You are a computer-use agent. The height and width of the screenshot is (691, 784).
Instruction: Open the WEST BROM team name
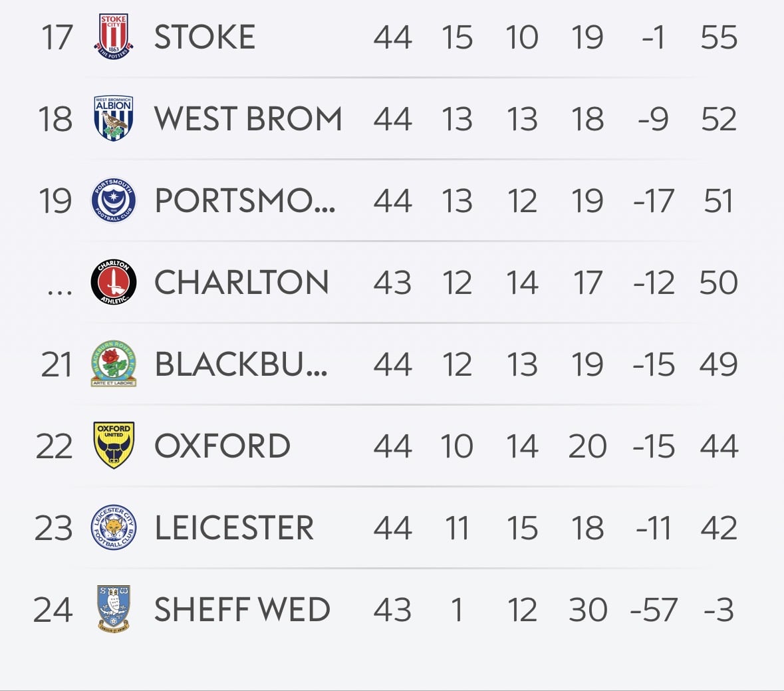tap(248, 119)
